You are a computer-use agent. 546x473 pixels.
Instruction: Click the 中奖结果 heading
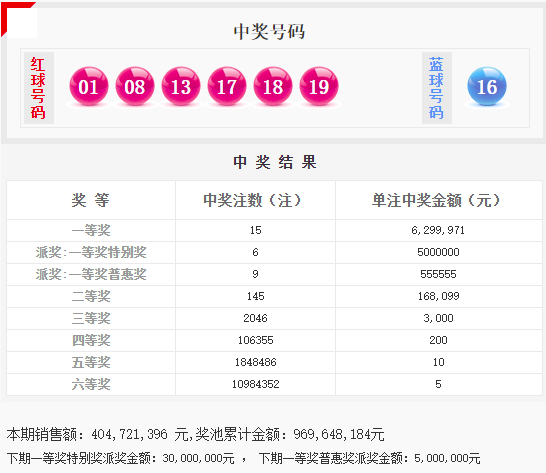point(275,162)
